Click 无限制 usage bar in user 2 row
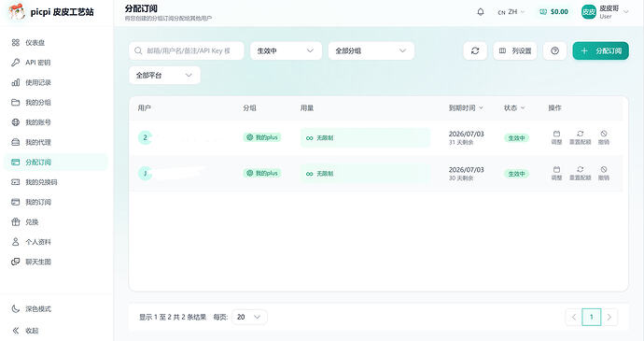 [365, 137]
